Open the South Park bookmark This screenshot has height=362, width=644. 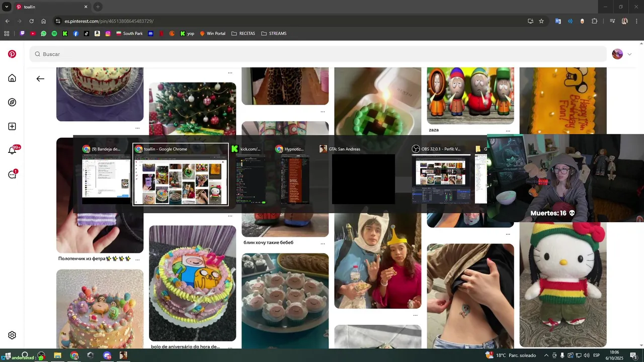click(129, 34)
